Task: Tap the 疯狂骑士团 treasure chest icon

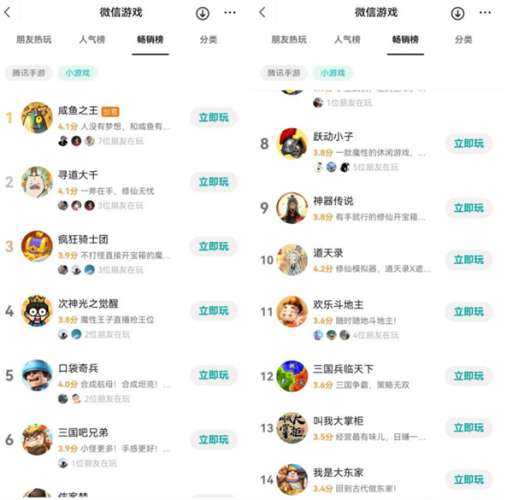Action: pyautogui.click(x=37, y=246)
